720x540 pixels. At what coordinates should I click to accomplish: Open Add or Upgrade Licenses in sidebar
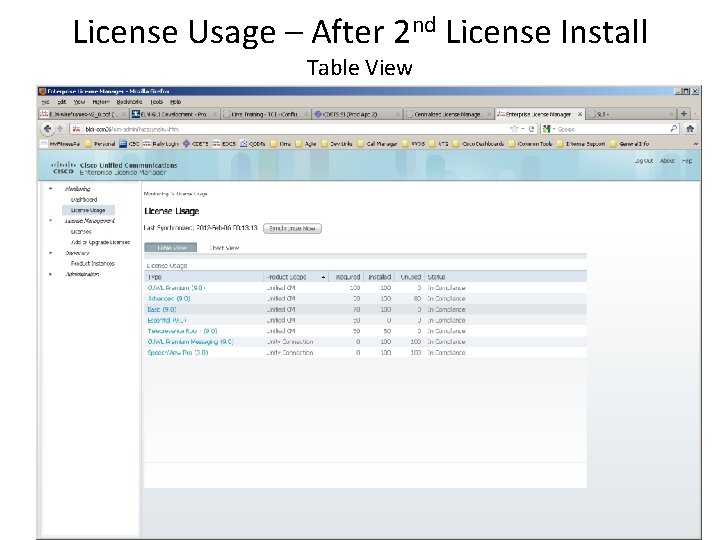100,242
